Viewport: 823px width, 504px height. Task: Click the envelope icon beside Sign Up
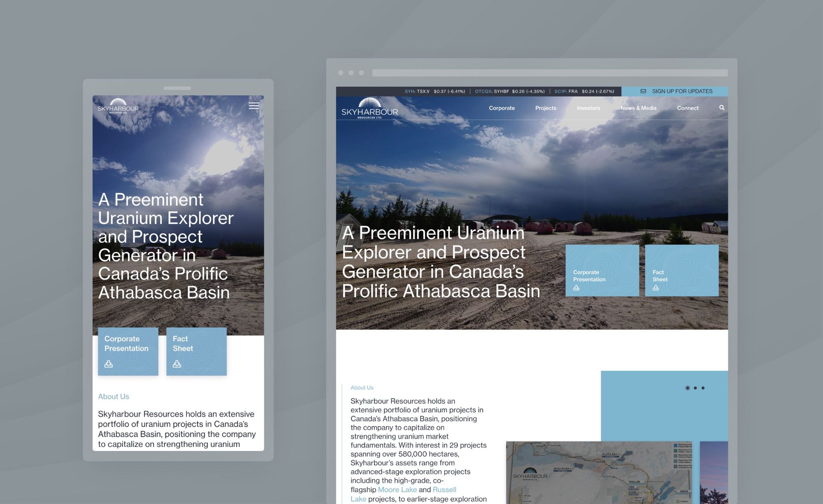click(x=643, y=91)
